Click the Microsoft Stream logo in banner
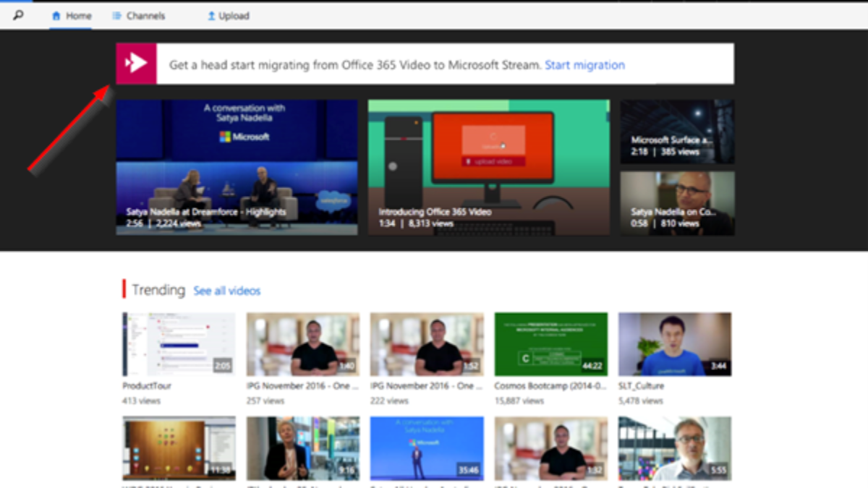The height and width of the screenshot is (488, 868). (136, 64)
